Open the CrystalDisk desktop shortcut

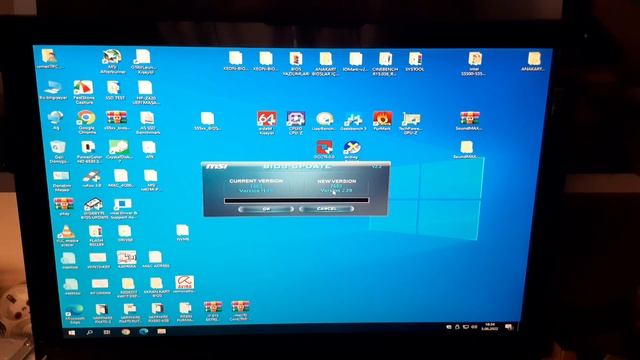coord(118,150)
